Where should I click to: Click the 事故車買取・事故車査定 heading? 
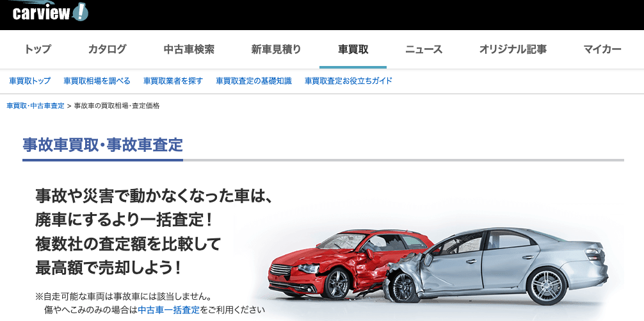point(102,145)
